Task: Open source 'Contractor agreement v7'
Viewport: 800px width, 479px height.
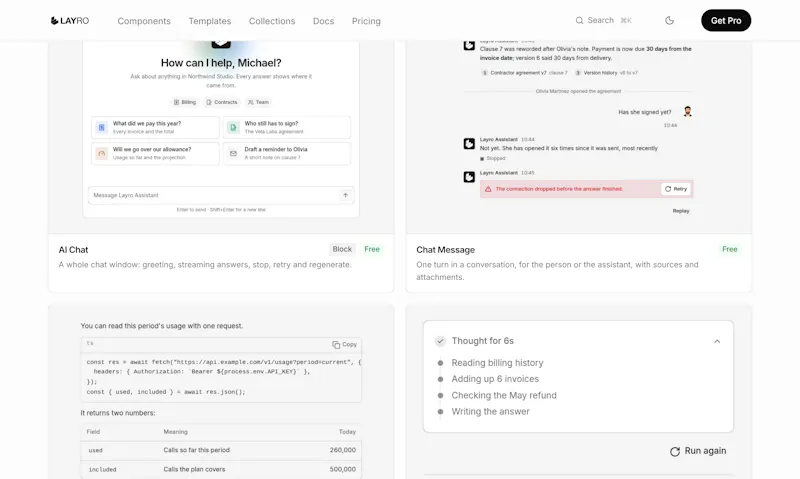Action: pos(524,73)
